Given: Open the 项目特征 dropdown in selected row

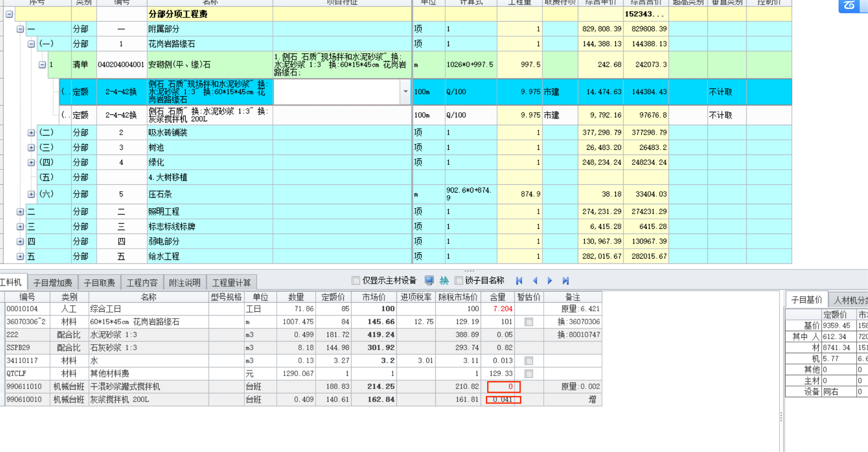Looking at the screenshot, I should click(405, 92).
